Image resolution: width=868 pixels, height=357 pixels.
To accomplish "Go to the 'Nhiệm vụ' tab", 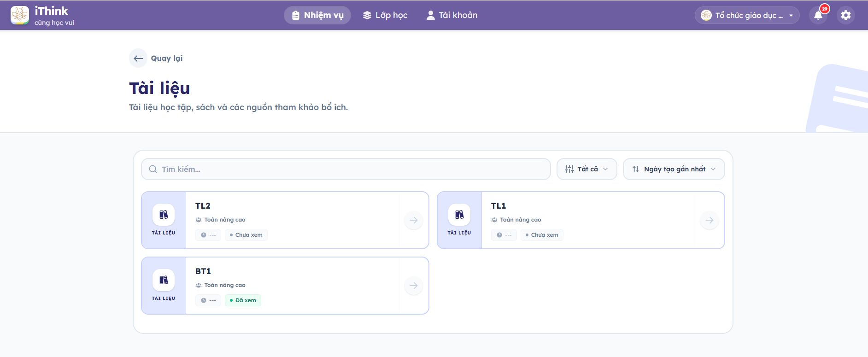I will [317, 15].
